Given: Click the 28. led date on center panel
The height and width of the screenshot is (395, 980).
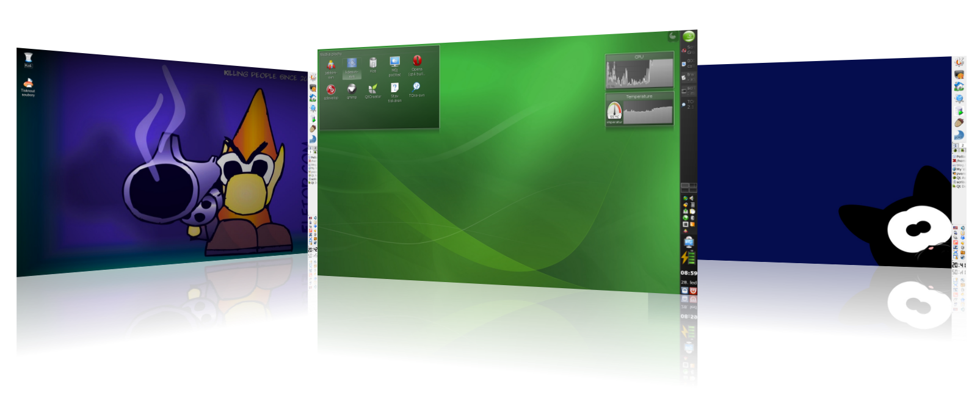Looking at the screenshot, I should pyautogui.click(x=689, y=283).
